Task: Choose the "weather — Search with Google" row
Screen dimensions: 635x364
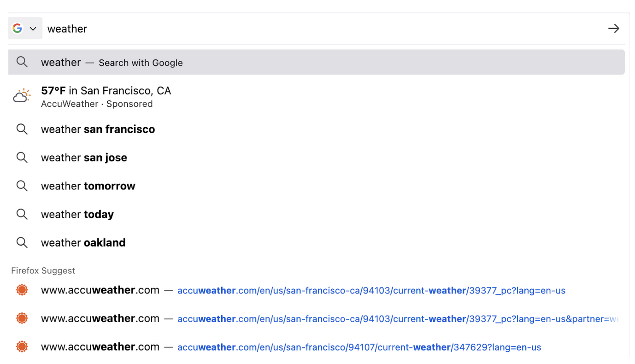Action: [x=112, y=62]
